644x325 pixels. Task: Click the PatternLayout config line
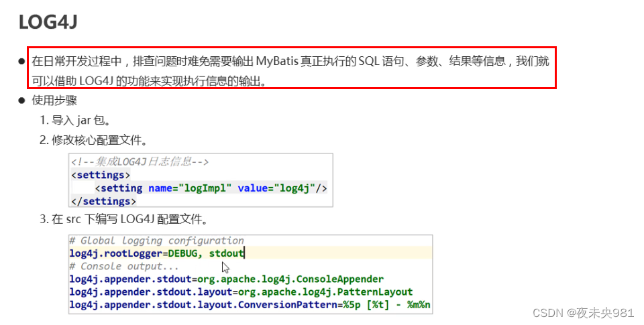coord(241,291)
